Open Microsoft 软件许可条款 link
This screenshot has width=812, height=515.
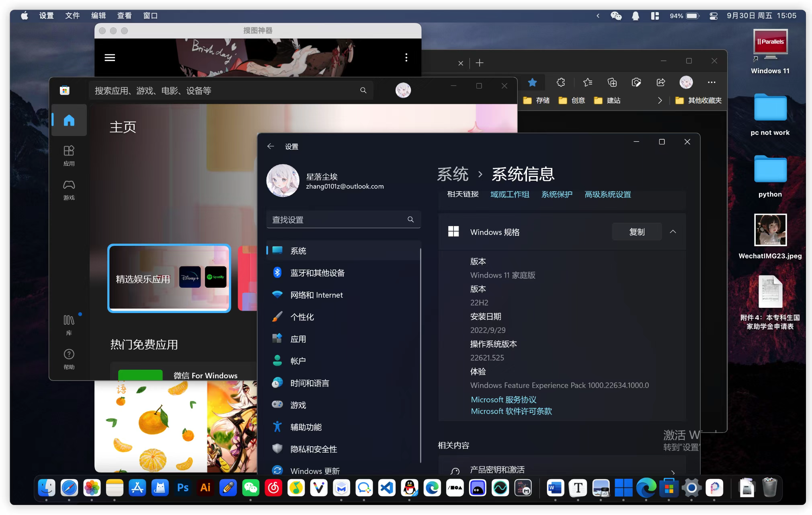(x=511, y=411)
